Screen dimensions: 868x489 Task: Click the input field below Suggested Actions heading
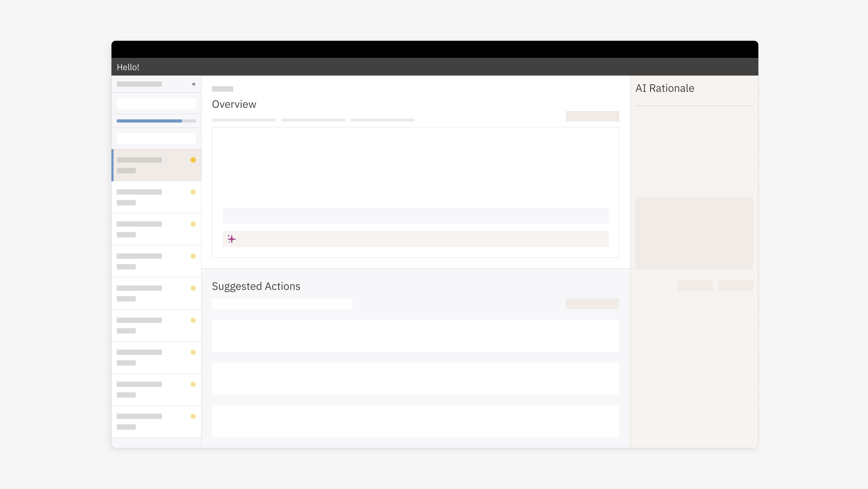click(x=282, y=303)
